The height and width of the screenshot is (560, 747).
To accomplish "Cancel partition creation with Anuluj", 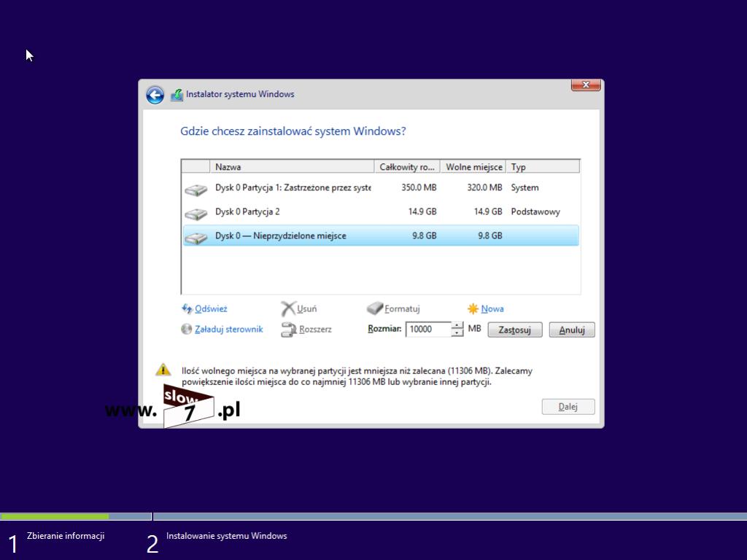I will pos(572,330).
